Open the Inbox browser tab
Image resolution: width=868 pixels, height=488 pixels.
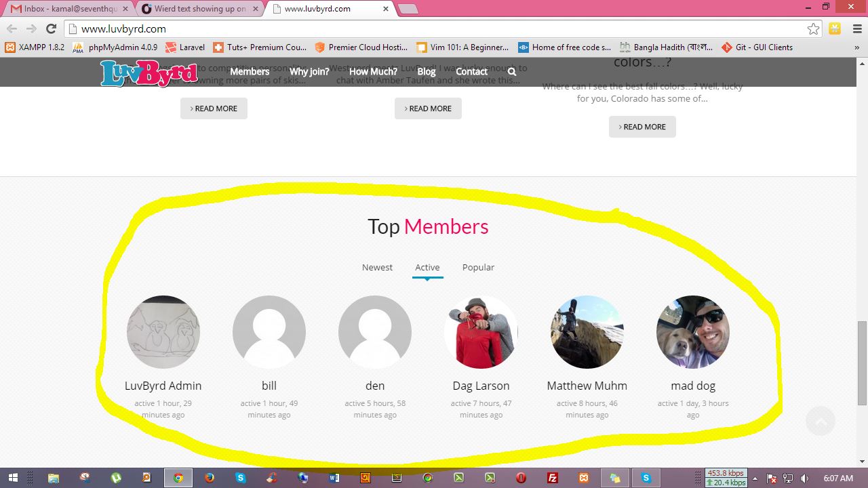(68, 9)
